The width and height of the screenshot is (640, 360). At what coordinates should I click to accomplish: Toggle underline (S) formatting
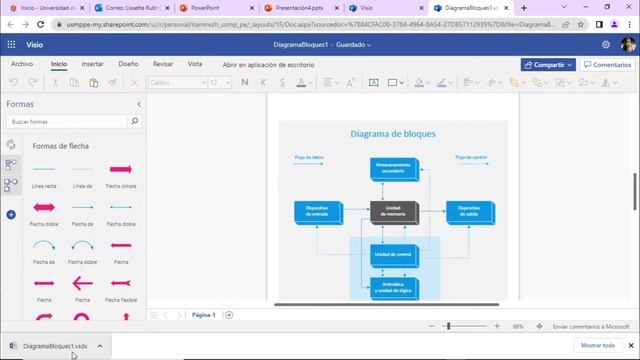click(x=282, y=82)
